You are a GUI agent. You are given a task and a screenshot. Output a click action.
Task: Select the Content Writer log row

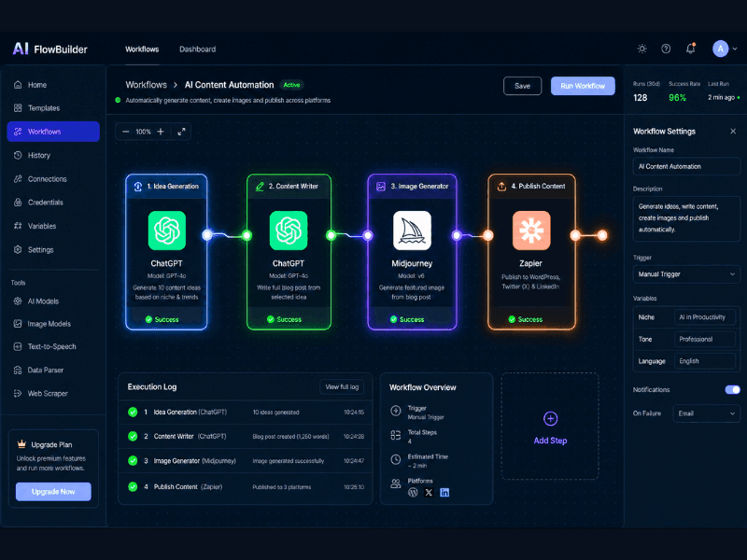245,436
